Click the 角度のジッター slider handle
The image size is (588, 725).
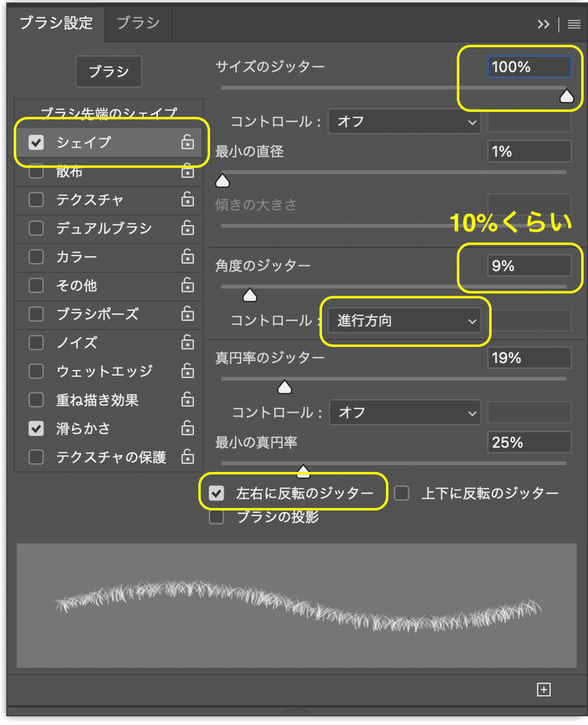tap(250, 295)
